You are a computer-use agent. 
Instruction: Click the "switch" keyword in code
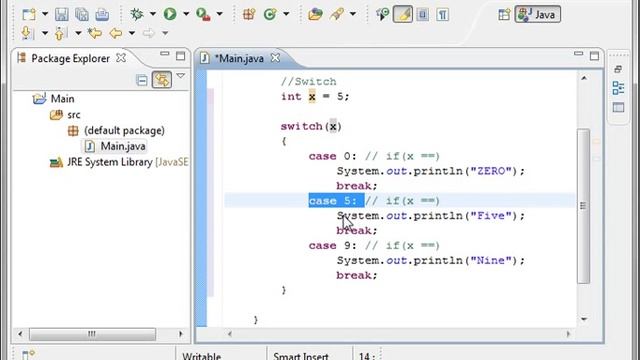(x=301, y=126)
